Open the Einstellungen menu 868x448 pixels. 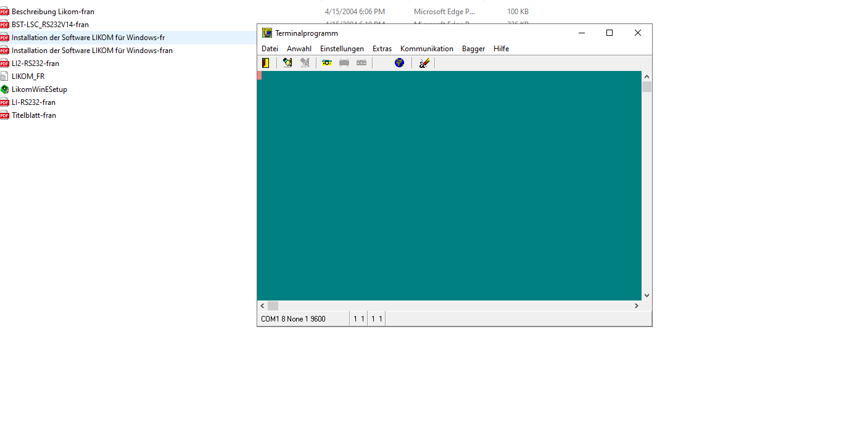pyautogui.click(x=342, y=49)
